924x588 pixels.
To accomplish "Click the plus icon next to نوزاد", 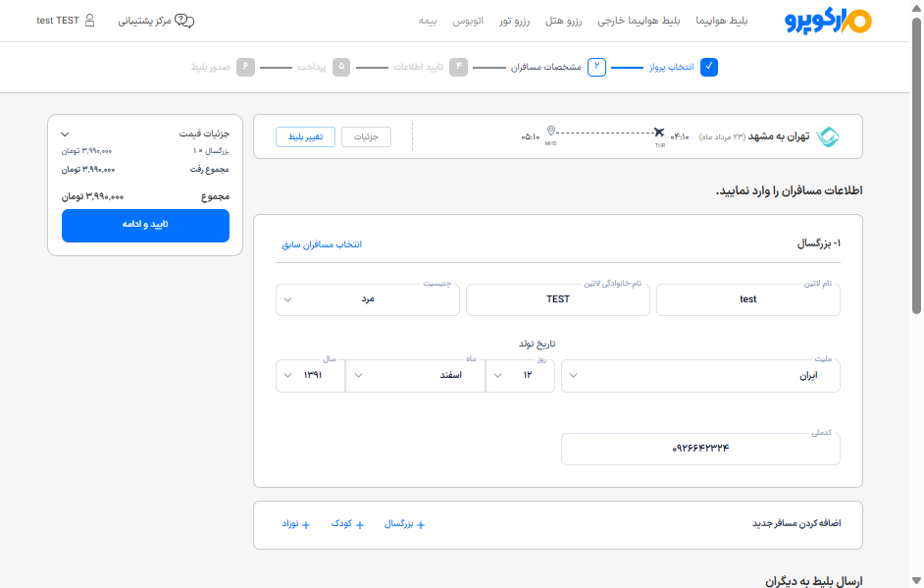I will 306,524.
